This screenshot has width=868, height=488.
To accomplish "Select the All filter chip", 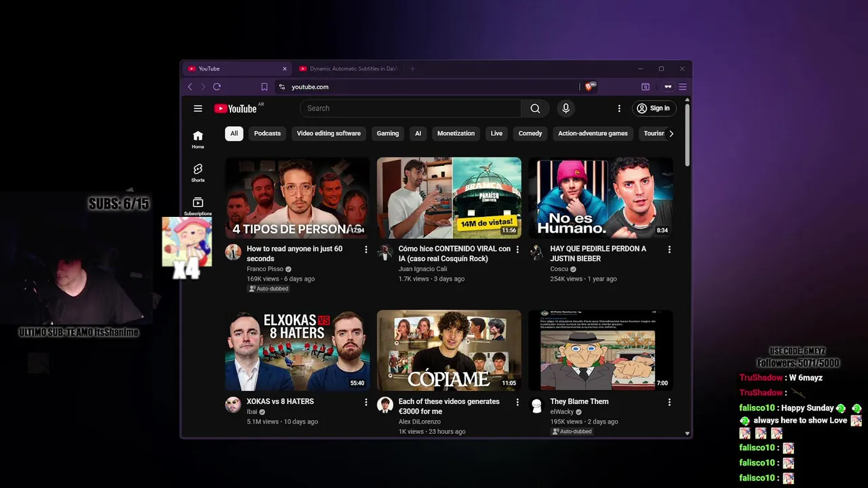I will [234, 134].
